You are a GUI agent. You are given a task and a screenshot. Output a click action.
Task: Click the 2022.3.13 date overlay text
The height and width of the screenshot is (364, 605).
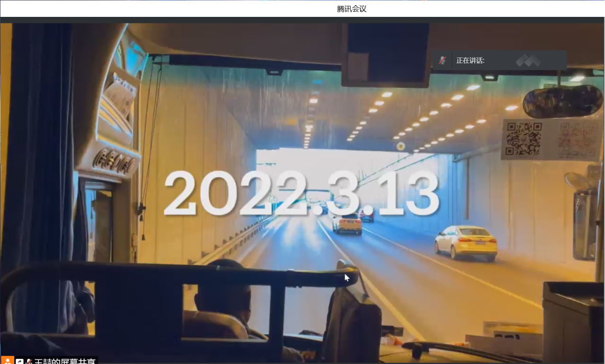[301, 194]
